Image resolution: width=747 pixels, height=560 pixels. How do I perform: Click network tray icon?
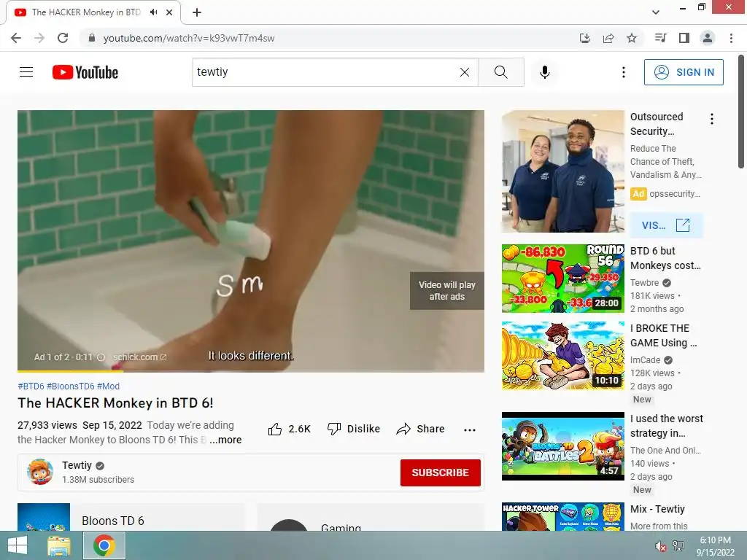pos(678,546)
